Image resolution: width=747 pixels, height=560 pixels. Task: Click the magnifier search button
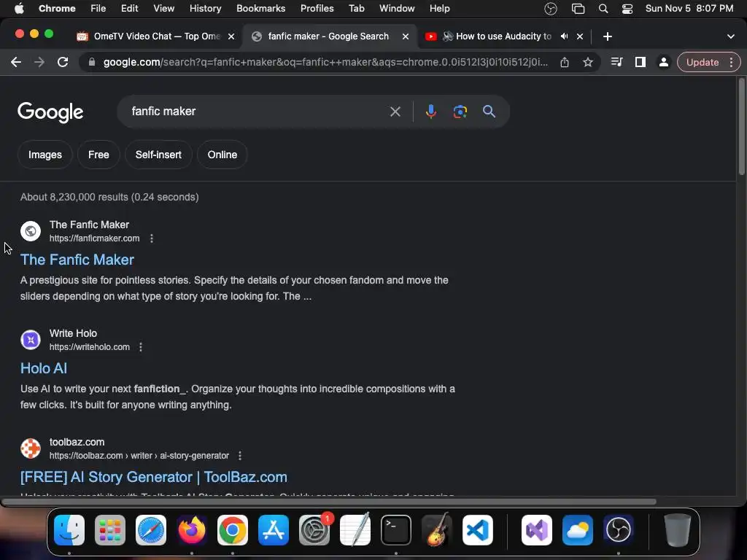click(x=489, y=112)
